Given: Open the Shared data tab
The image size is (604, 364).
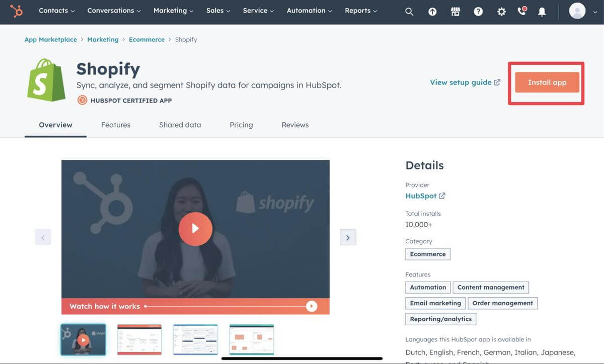Looking at the screenshot, I should (180, 125).
